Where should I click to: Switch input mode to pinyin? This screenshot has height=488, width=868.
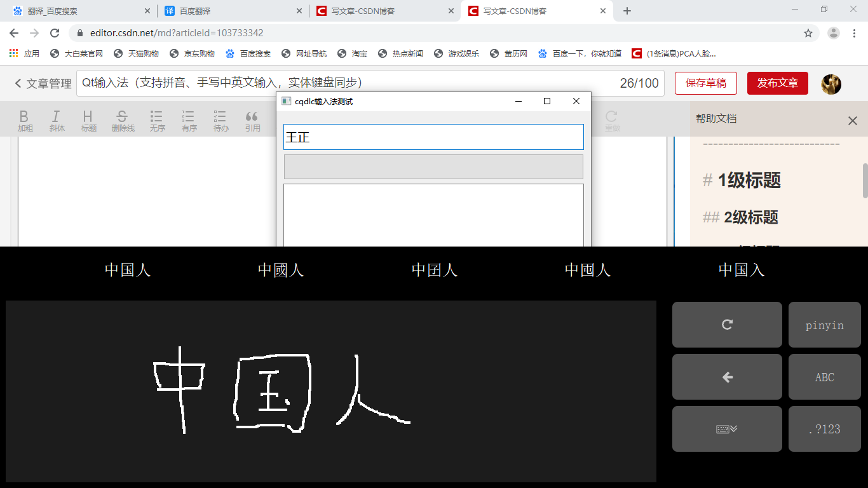tap(824, 325)
